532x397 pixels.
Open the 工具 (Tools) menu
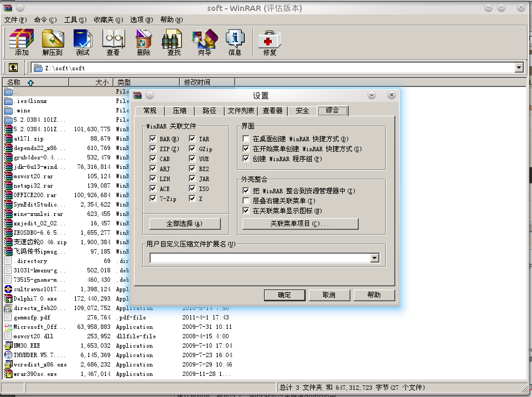click(x=75, y=20)
